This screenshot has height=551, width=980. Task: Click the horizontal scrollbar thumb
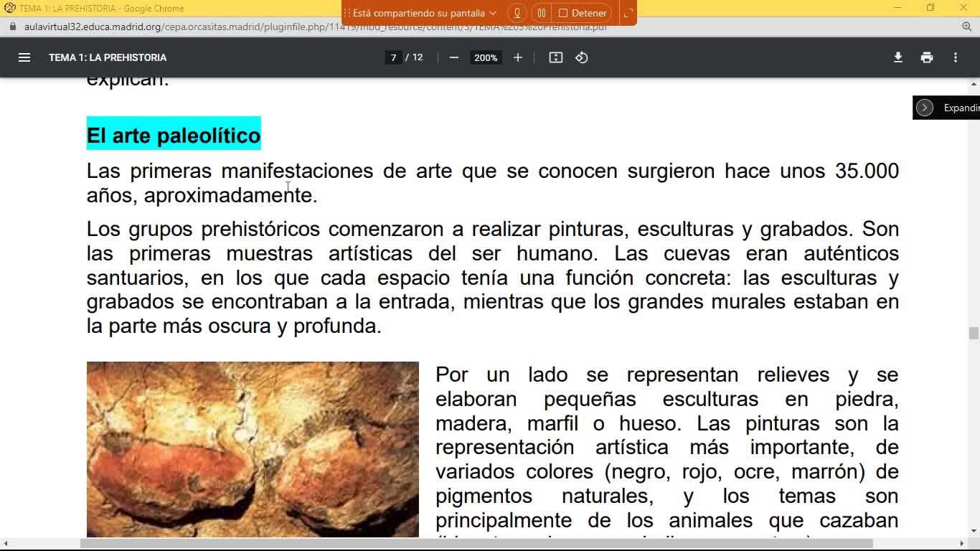click(476, 543)
